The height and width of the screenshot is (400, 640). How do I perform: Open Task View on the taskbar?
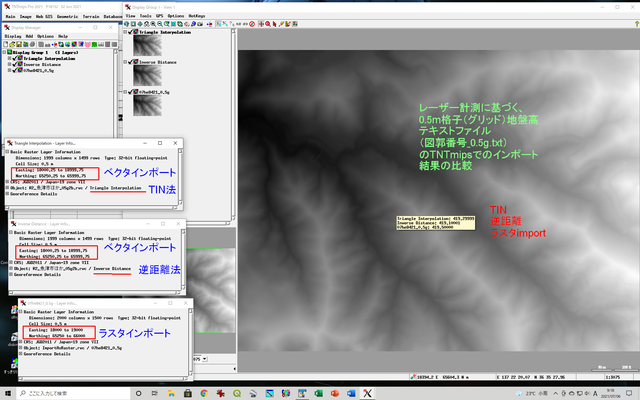point(155,393)
